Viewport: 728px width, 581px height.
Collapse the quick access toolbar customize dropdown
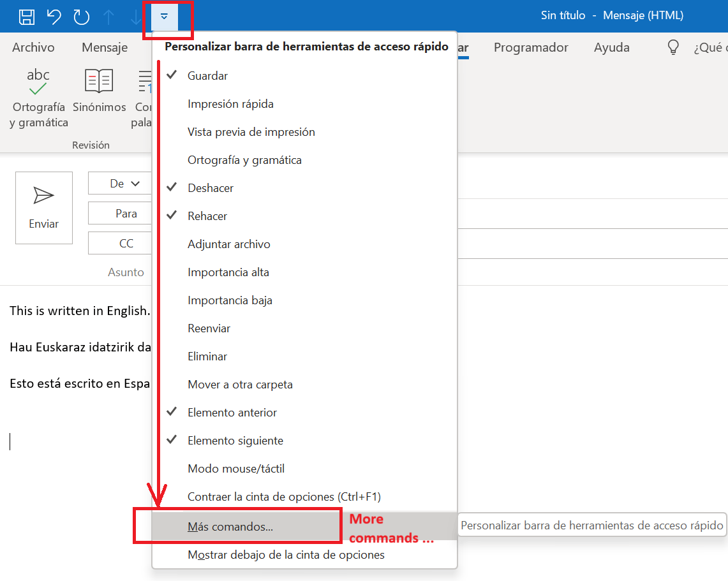164,17
